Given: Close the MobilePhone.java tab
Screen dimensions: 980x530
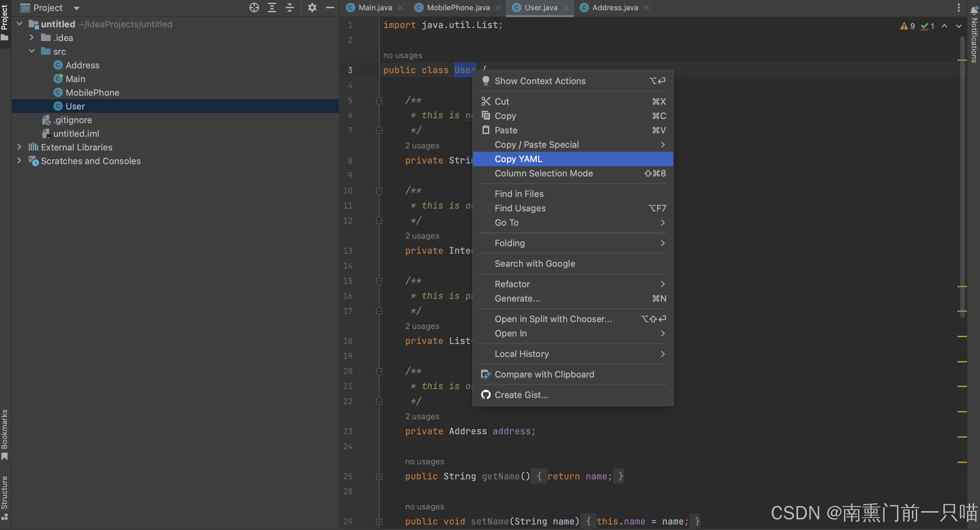Looking at the screenshot, I should 498,8.
